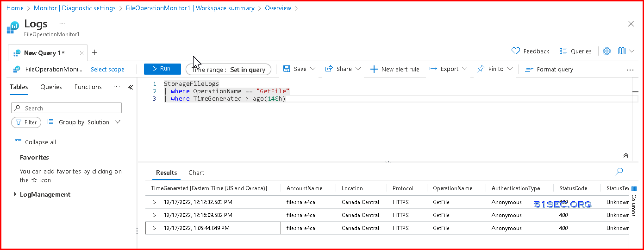644x250 pixels.
Task: Open side panel more options ellipsis
Action: [117, 87]
